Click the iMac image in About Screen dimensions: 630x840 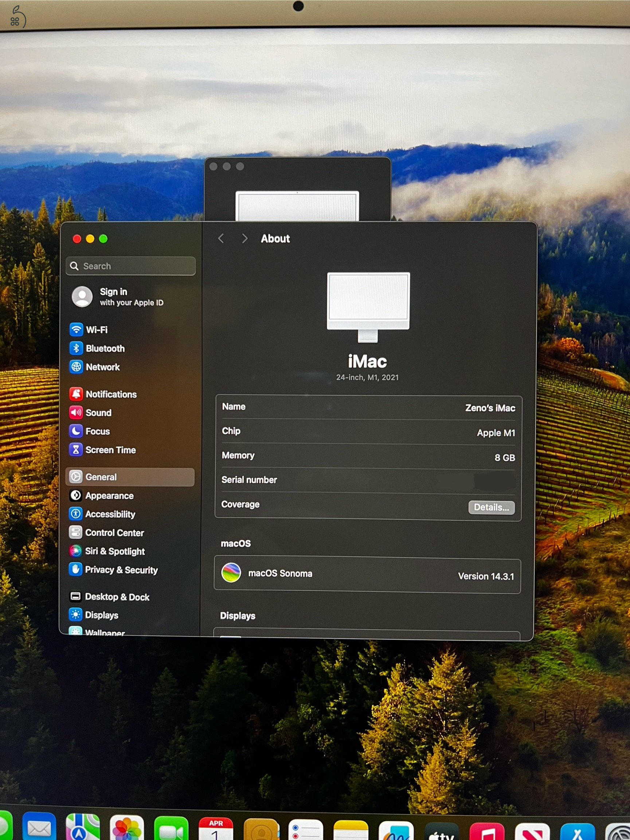368,307
